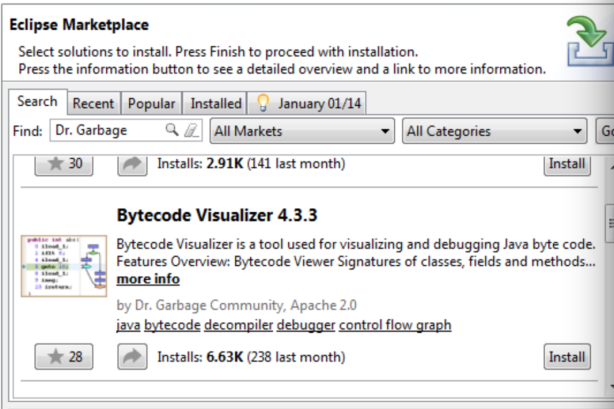Click the lightbulb icon on January tab
Screen dimensions: 614x409
click(264, 102)
